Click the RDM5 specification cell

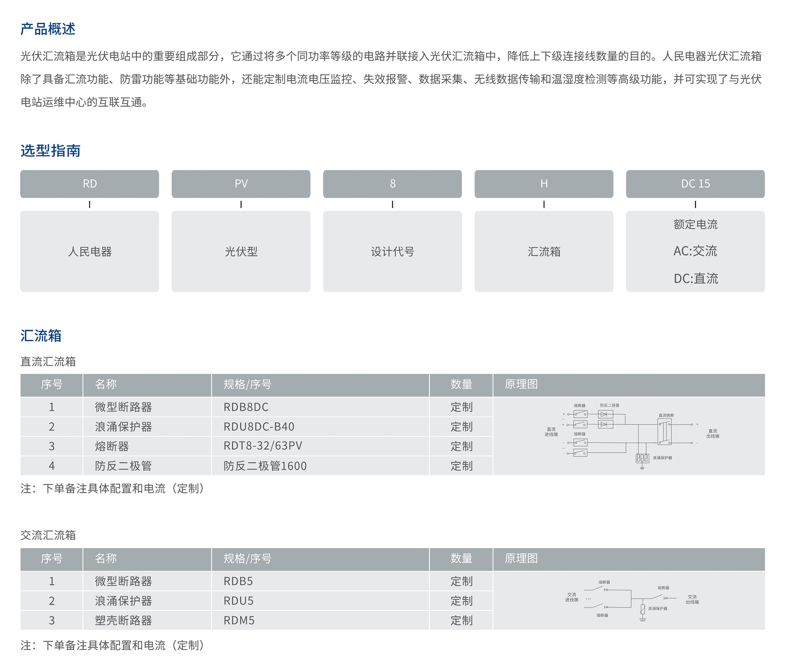(x=320, y=621)
